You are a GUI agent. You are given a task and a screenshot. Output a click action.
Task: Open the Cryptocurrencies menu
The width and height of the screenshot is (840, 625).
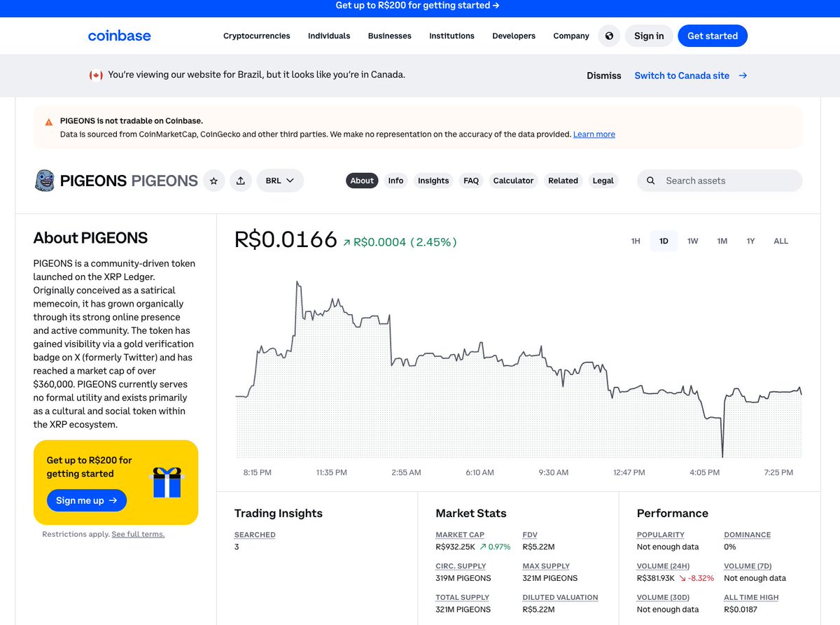tap(257, 36)
